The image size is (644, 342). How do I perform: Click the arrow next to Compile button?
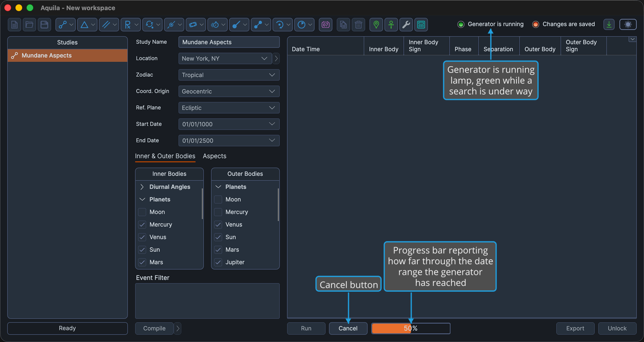[x=178, y=328]
